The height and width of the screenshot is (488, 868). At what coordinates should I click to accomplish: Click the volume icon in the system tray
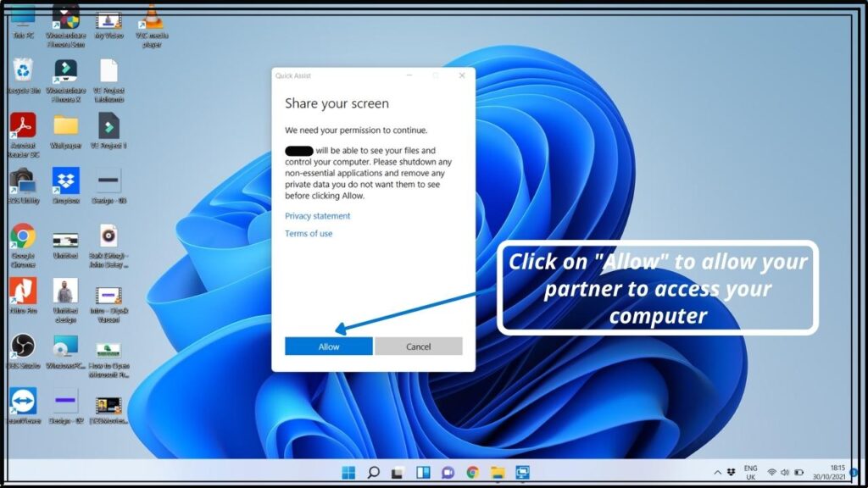click(x=785, y=472)
